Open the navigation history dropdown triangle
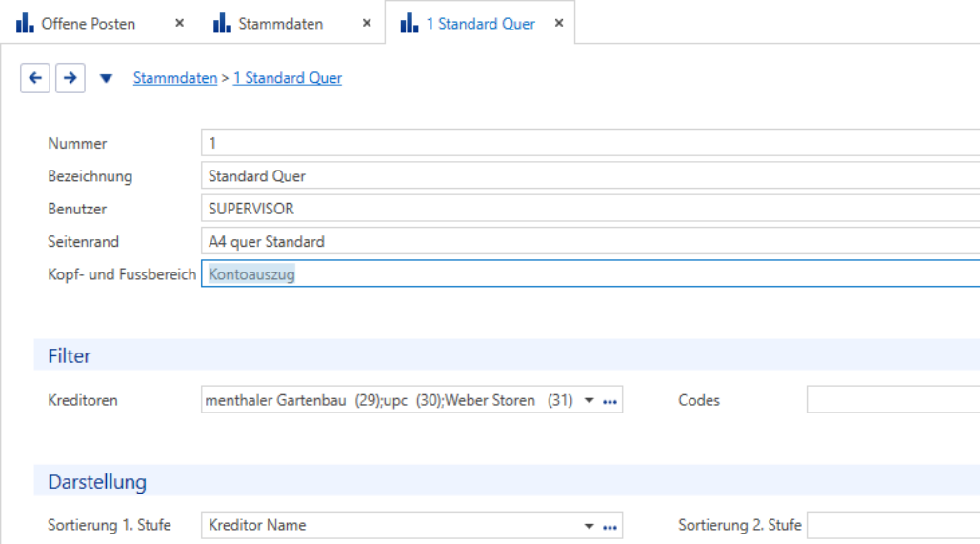This screenshot has height=544, width=980. click(106, 79)
